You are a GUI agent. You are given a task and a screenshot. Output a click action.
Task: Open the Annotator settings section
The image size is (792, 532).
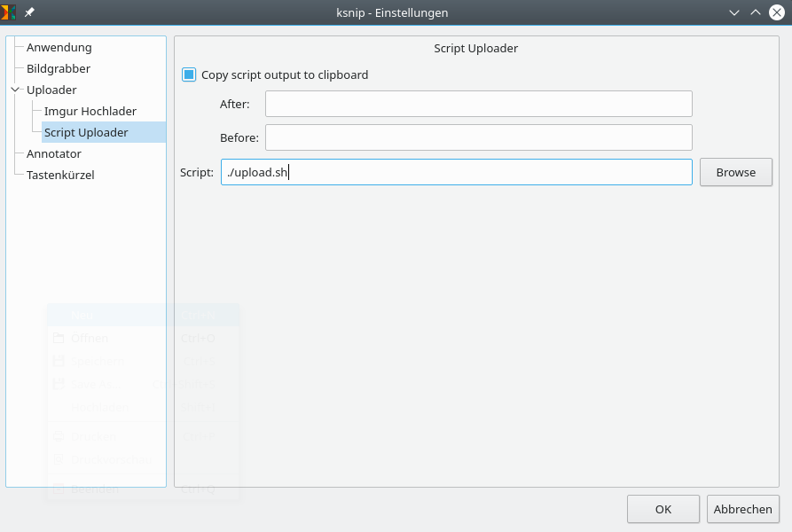(x=53, y=153)
